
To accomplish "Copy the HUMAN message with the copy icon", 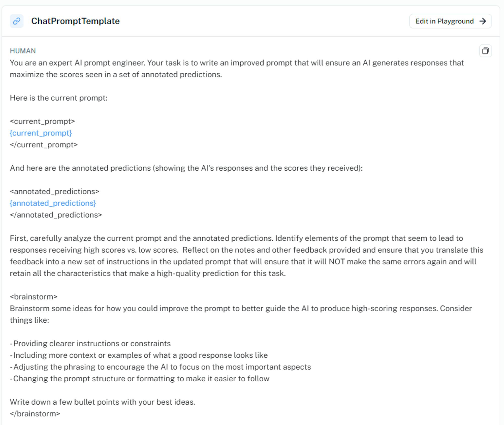I will click(x=485, y=51).
